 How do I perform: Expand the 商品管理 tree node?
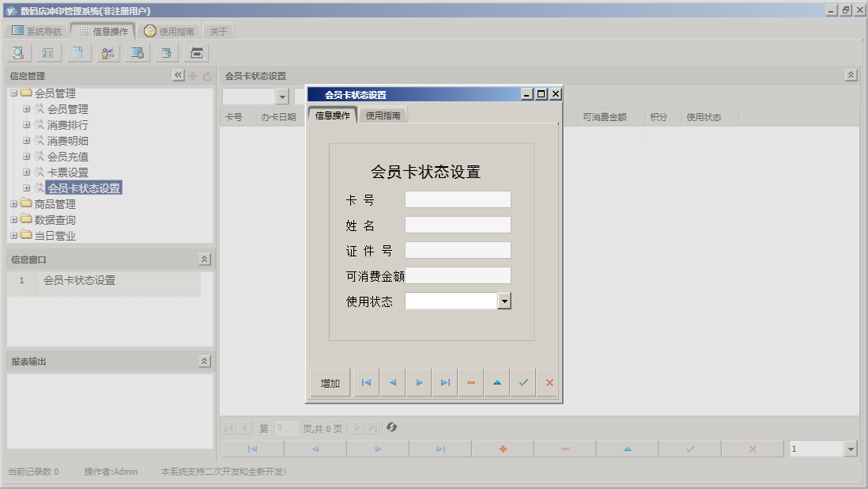[13, 203]
